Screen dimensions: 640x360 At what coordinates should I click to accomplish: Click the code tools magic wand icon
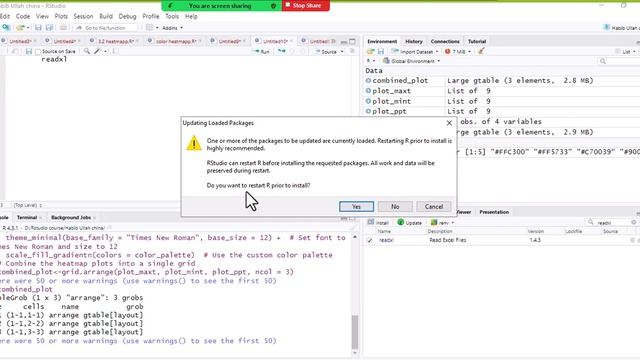pos(97,51)
